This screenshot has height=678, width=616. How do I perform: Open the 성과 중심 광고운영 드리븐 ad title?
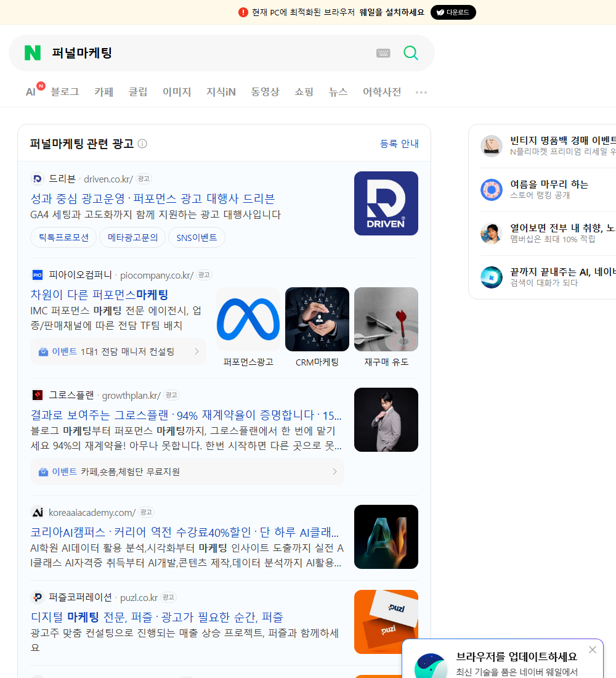coord(153,198)
